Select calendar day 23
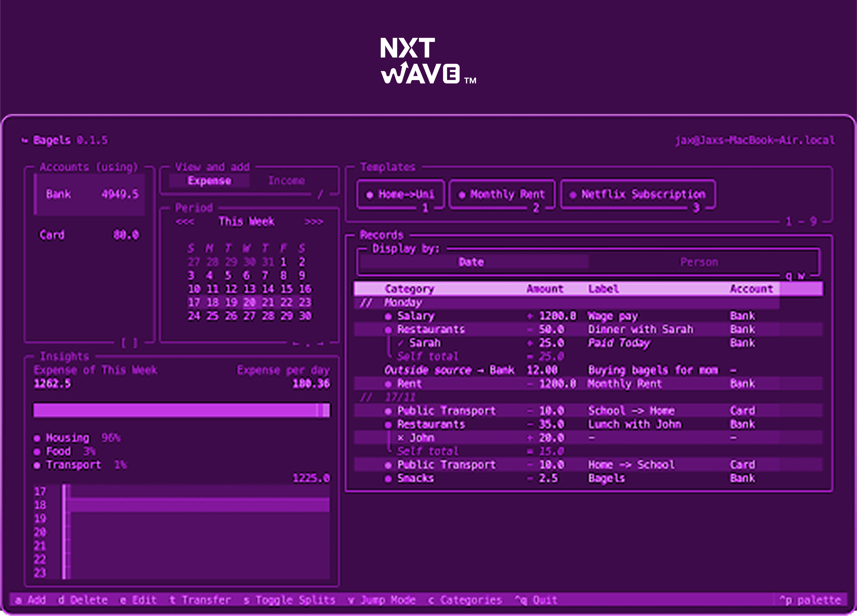The width and height of the screenshot is (857, 616). click(305, 302)
